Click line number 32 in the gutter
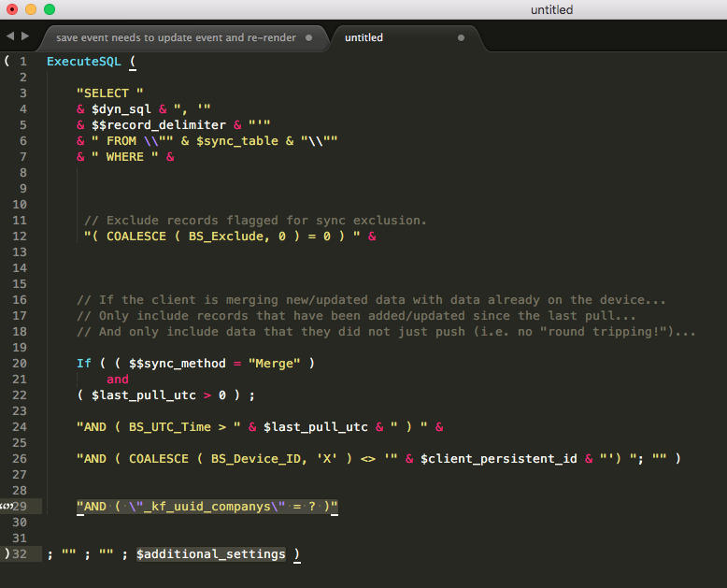 (20, 554)
